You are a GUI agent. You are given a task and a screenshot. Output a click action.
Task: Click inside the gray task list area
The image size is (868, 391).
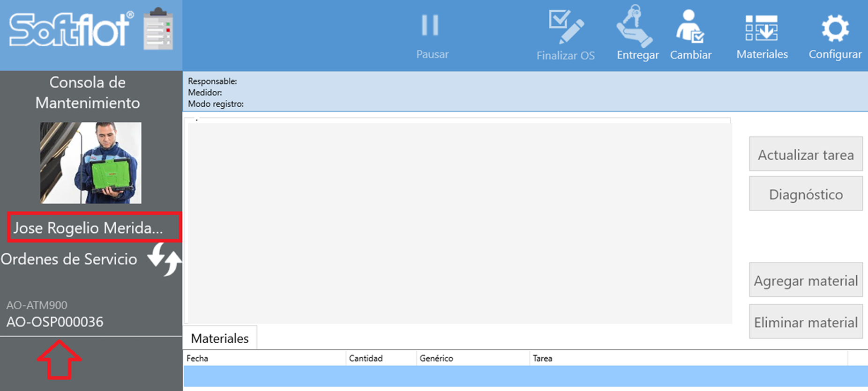point(459,222)
